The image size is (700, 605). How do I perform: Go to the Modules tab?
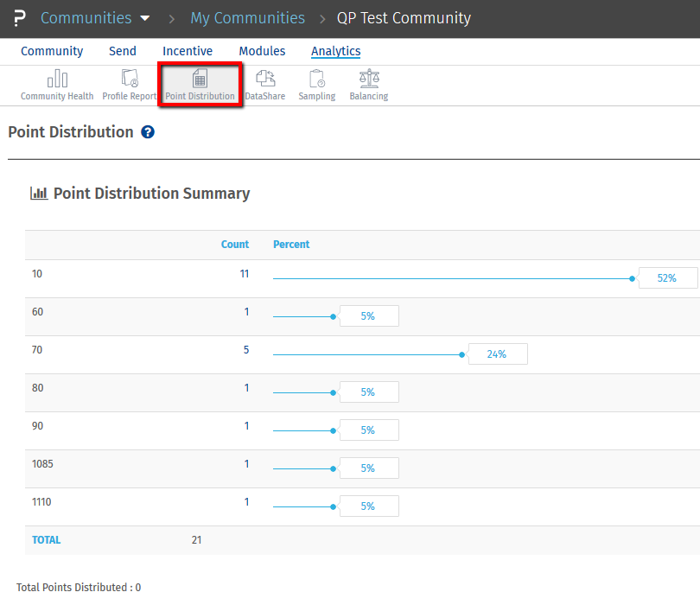click(x=262, y=51)
